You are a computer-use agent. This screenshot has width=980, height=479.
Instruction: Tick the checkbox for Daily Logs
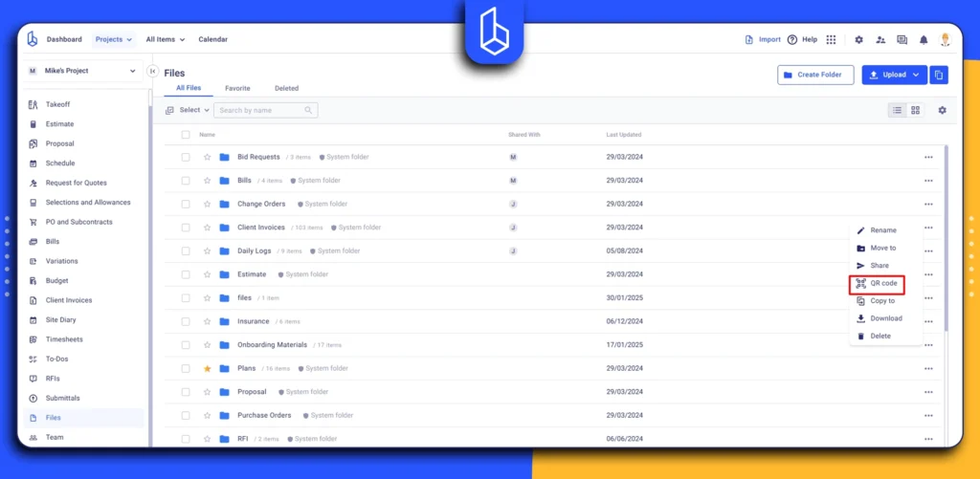click(x=186, y=250)
